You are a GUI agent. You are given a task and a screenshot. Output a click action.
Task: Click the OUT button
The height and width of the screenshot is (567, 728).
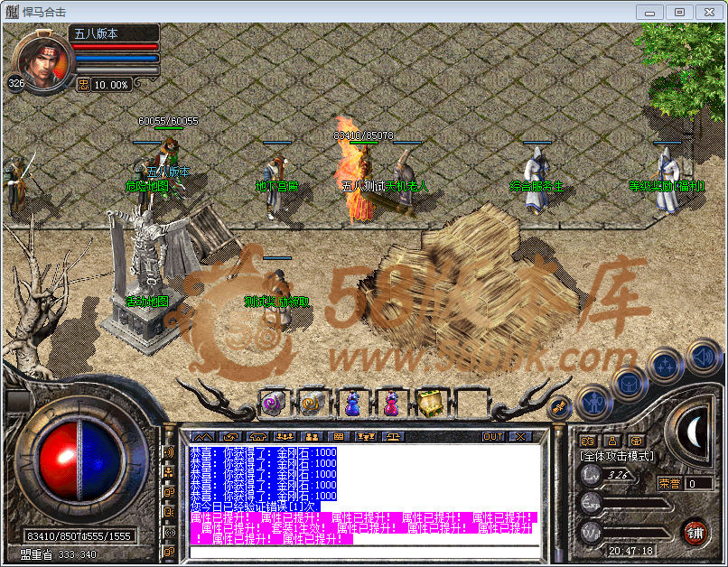pos(493,437)
